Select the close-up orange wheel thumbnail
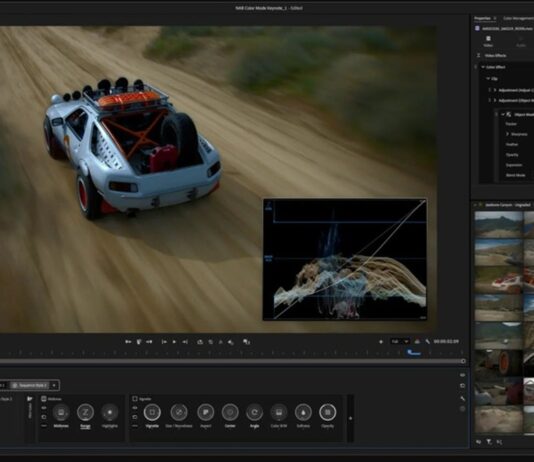 (x=498, y=363)
